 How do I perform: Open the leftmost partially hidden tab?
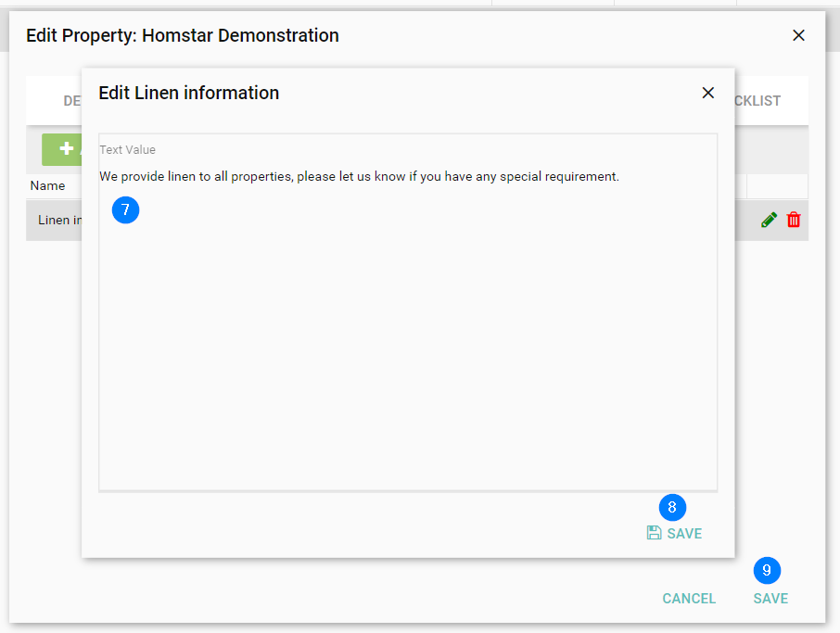click(71, 101)
